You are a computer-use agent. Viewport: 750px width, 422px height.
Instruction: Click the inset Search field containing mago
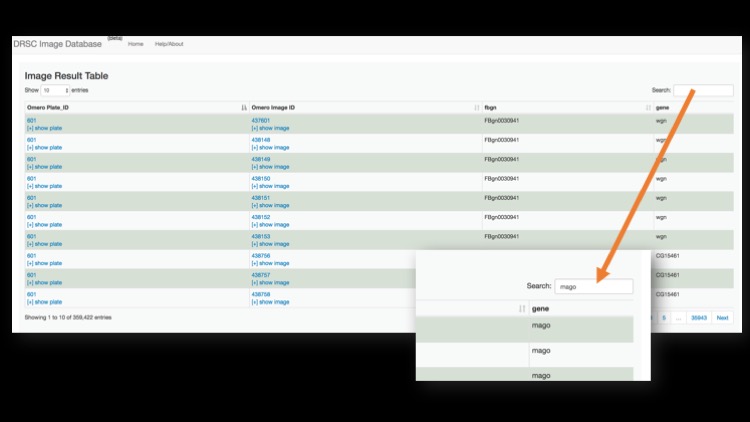pyautogui.click(x=594, y=286)
